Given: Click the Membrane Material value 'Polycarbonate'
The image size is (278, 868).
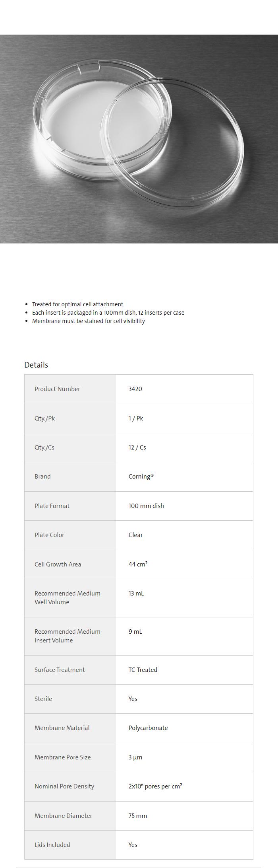Looking at the screenshot, I should point(148,728).
